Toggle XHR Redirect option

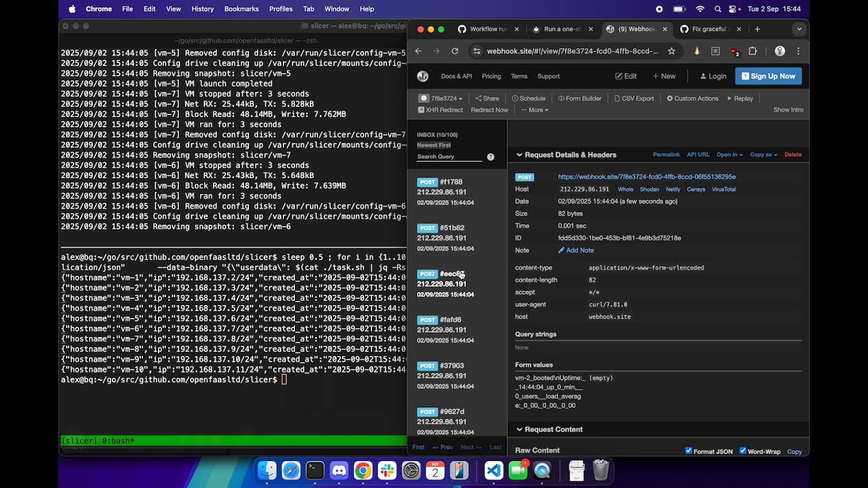tap(440, 110)
